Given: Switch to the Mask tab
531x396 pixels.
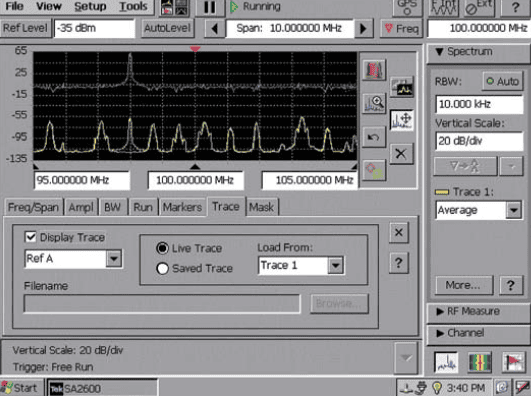Looking at the screenshot, I should [261, 207].
